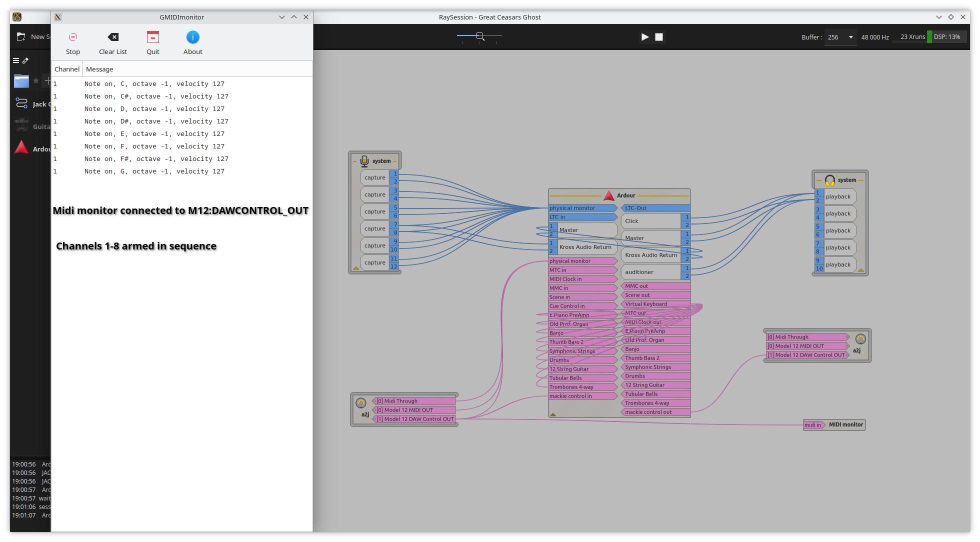Click the blue session folder icon

21,80
